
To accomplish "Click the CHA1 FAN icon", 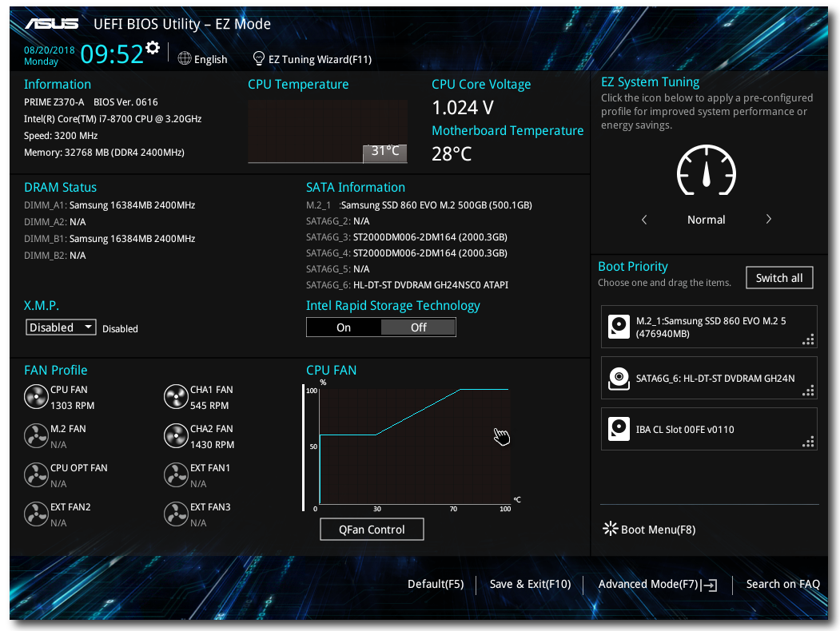I will (x=176, y=396).
